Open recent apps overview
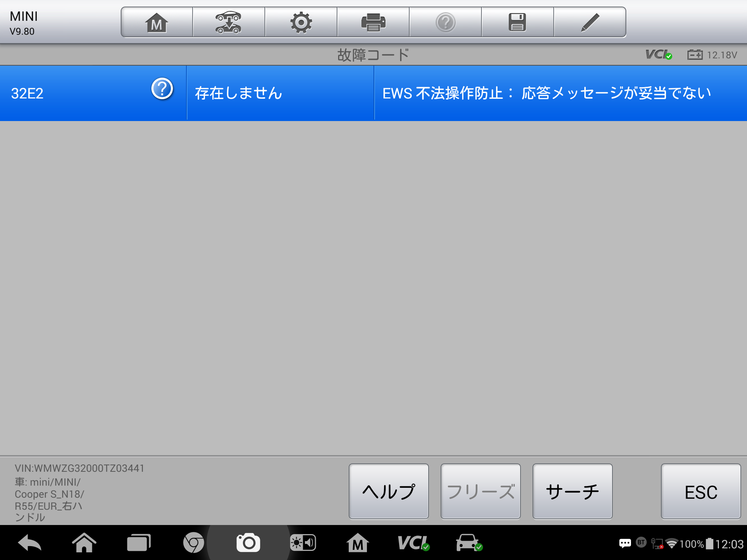Screen dimensions: 747x560 139,543
